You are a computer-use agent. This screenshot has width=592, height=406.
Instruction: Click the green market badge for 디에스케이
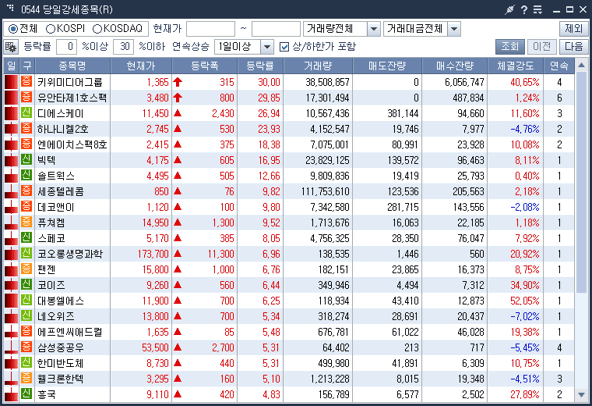coord(26,113)
